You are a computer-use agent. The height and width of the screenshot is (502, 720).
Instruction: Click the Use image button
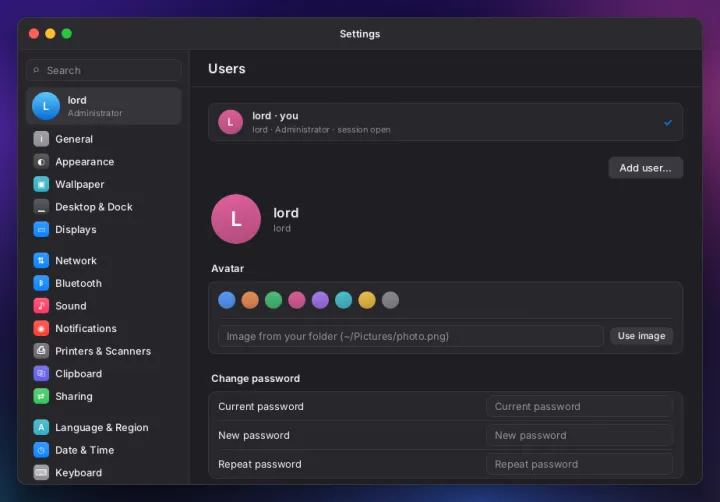[x=641, y=336]
